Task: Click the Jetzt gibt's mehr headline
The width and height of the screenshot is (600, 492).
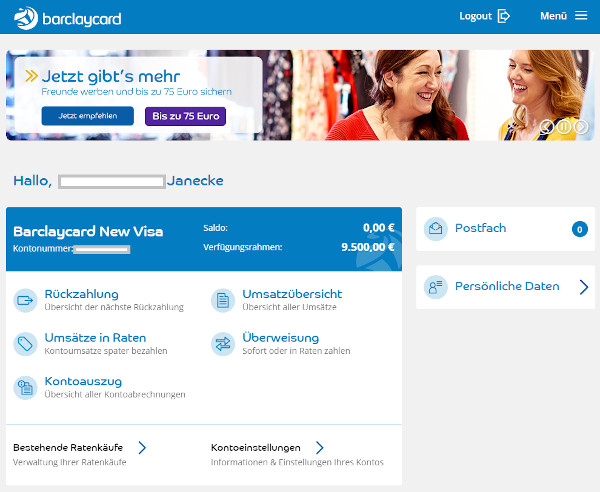Action: tap(111, 76)
